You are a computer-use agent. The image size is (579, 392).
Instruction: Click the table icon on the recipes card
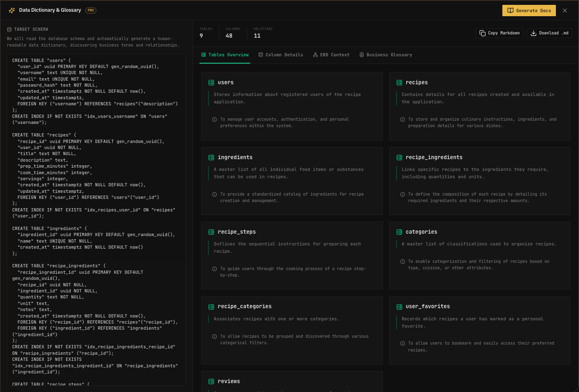pos(399,82)
